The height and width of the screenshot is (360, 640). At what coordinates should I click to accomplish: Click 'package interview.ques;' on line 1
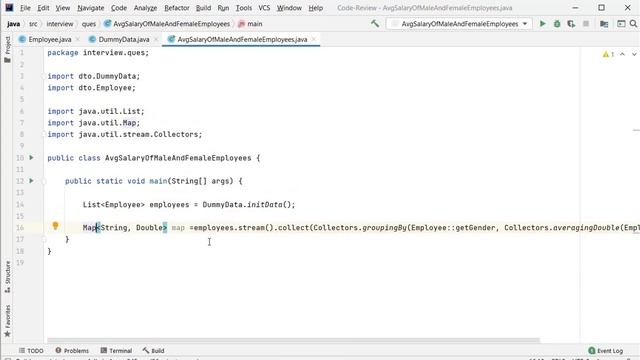pyautogui.click(x=98, y=53)
